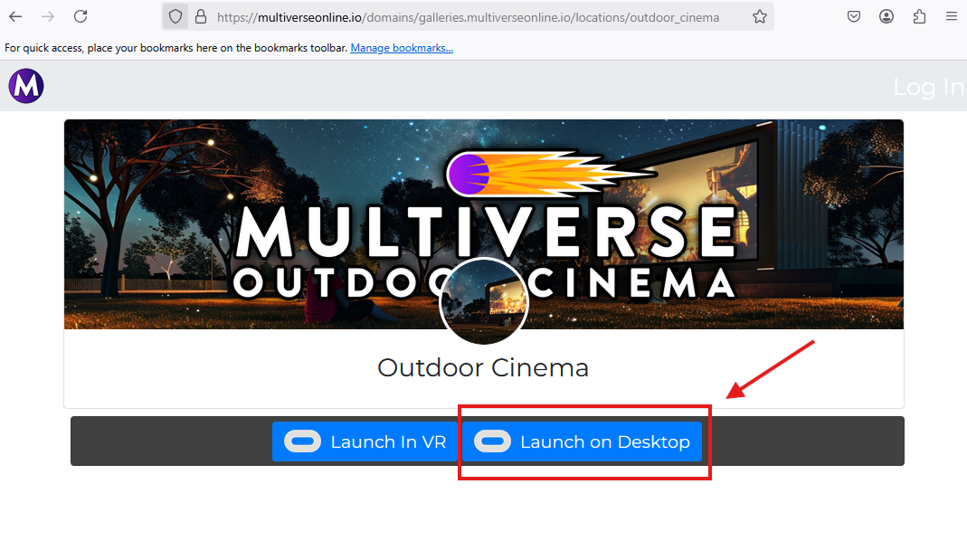Click the Firefox account profile icon
Image resolution: width=967 pixels, height=560 pixels.
[886, 15]
